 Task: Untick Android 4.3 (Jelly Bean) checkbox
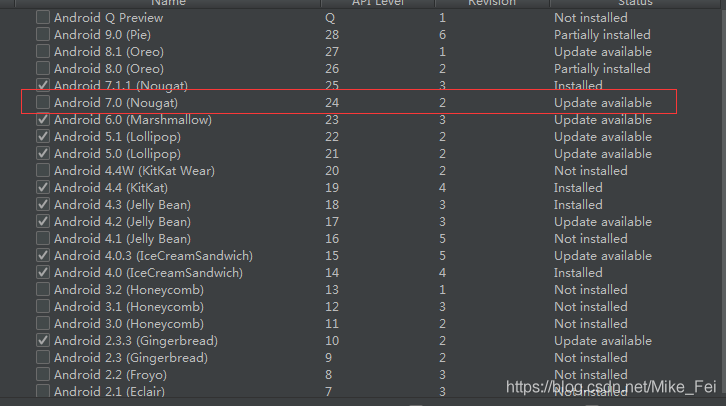(43, 205)
